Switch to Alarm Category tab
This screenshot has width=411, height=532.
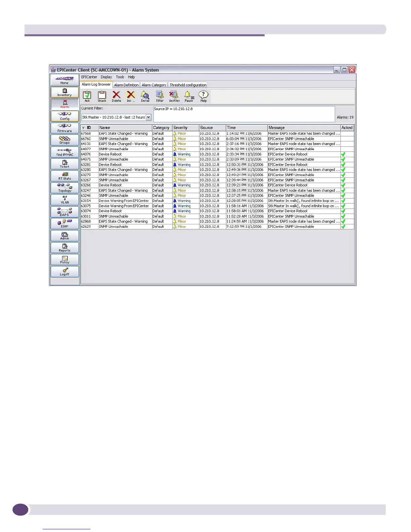click(154, 85)
